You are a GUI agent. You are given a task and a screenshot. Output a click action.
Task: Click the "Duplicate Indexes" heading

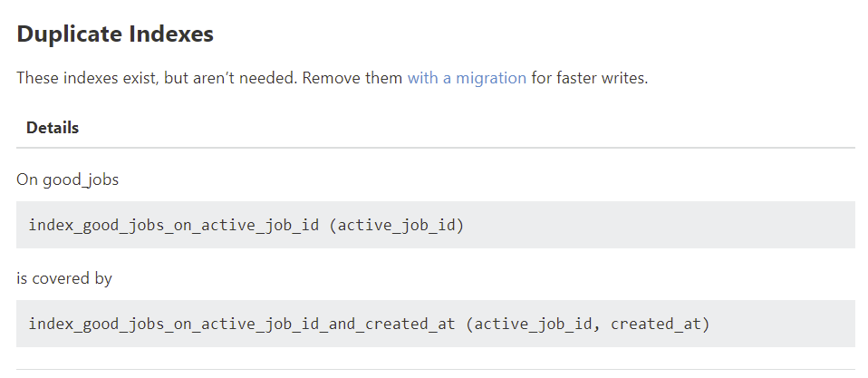(x=115, y=34)
